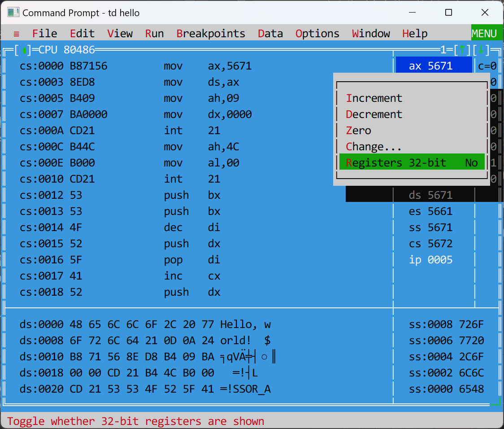Maximize the Command Prompt window

coord(448,13)
